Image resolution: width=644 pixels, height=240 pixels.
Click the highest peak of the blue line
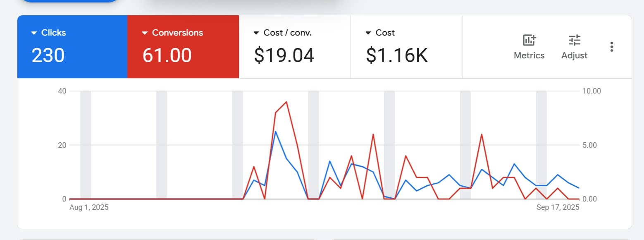tap(275, 132)
